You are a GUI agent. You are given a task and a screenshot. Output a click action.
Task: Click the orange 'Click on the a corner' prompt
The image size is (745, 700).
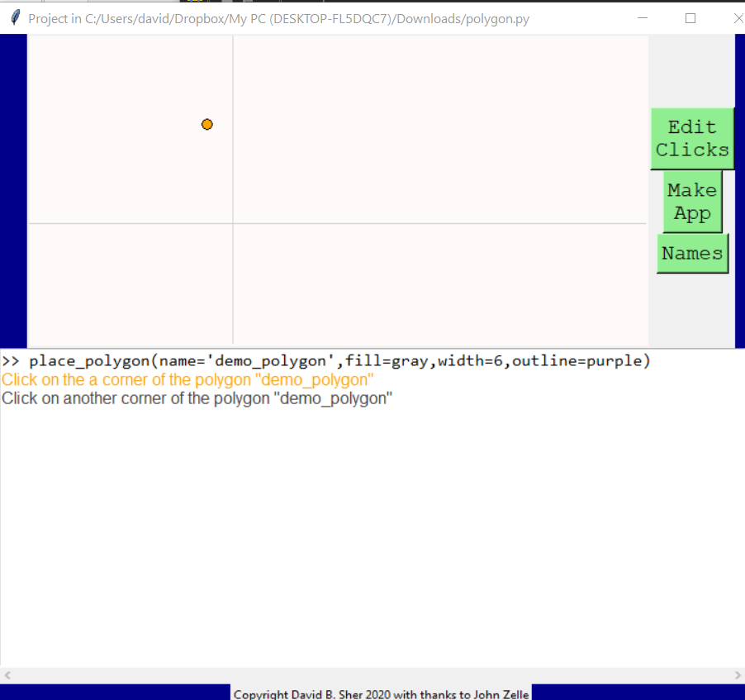coord(187,380)
